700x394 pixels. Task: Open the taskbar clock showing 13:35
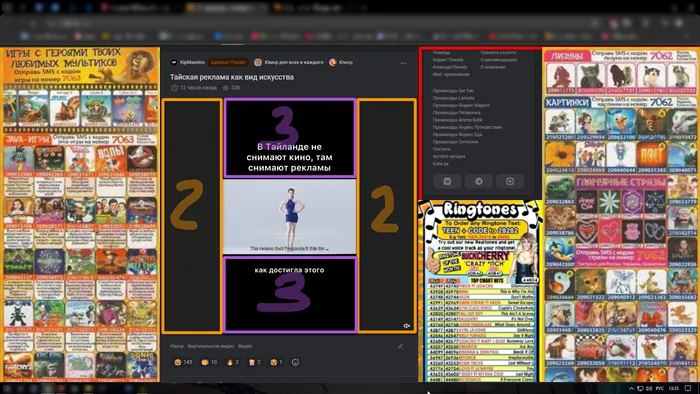click(674, 389)
